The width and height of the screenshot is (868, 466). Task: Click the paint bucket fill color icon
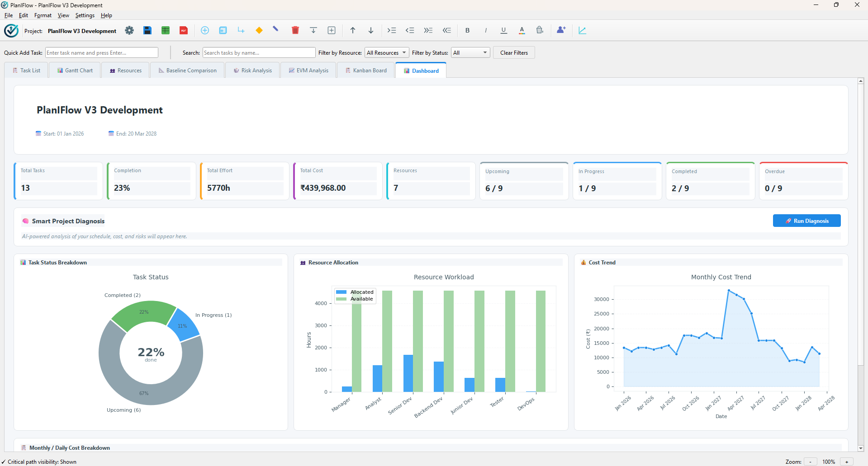(540, 30)
